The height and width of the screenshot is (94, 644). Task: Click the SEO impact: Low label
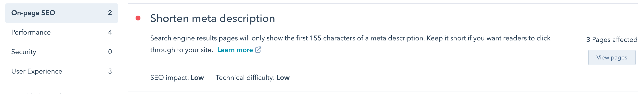pyautogui.click(x=177, y=78)
